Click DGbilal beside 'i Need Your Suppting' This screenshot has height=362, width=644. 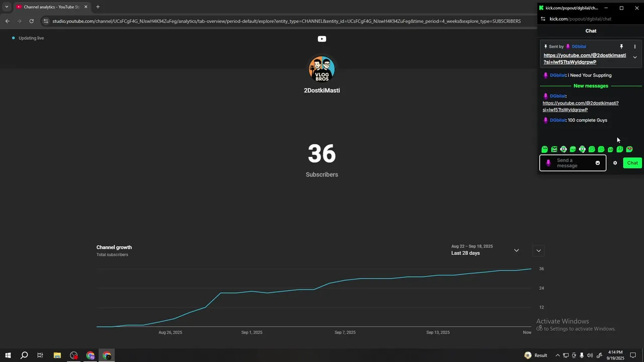(558, 75)
